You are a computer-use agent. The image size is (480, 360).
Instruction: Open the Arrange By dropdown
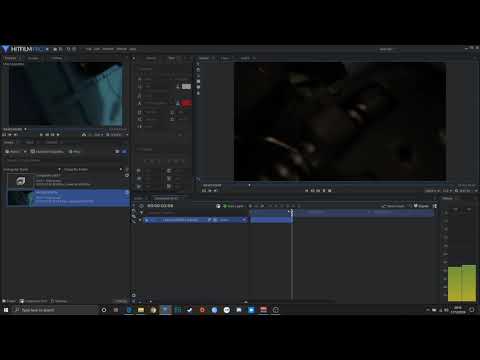tap(32, 170)
